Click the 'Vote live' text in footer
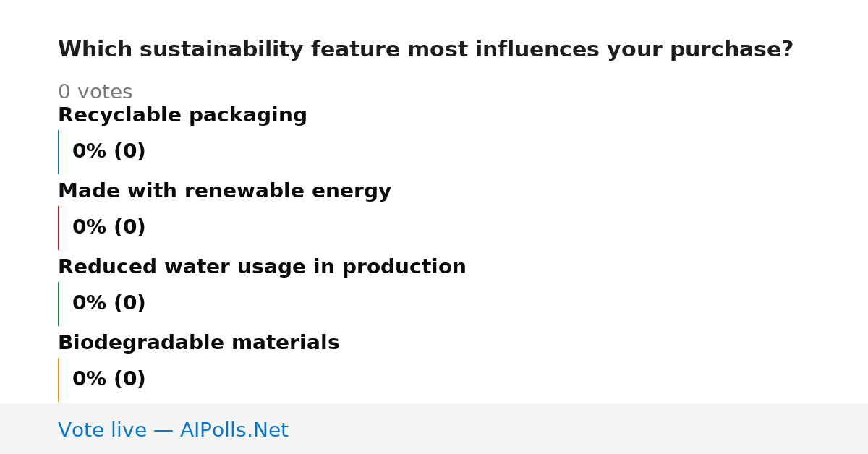The height and width of the screenshot is (454, 868). pos(102,431)
